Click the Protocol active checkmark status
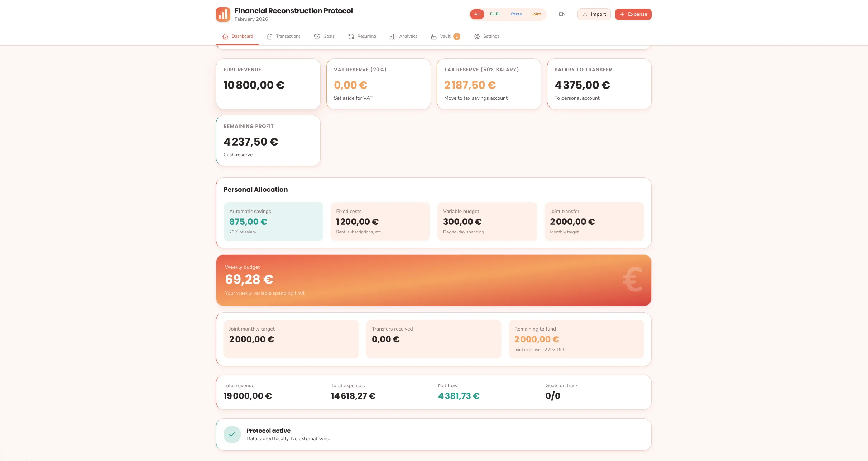This screenshot has width=868, height=461. (232, 434)
